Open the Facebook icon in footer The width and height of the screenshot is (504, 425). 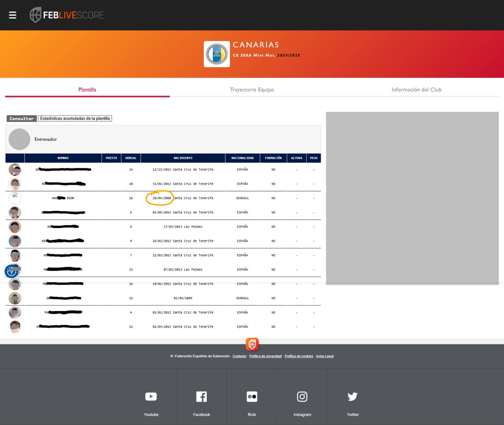pos(202,396)
